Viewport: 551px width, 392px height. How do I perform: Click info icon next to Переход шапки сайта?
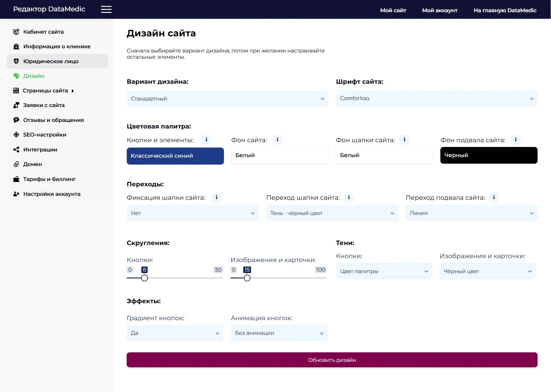coord(349,197)
